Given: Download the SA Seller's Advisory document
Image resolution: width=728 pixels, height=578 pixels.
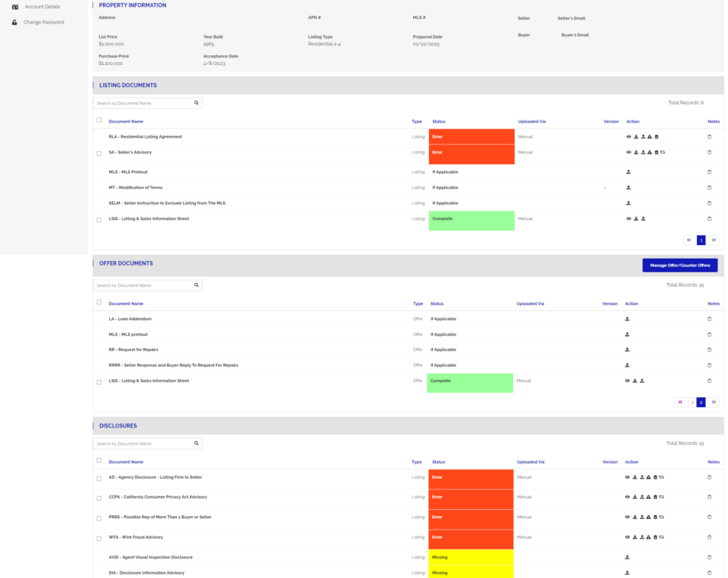Looking at the screenshot, I should (x=636, y=152).
